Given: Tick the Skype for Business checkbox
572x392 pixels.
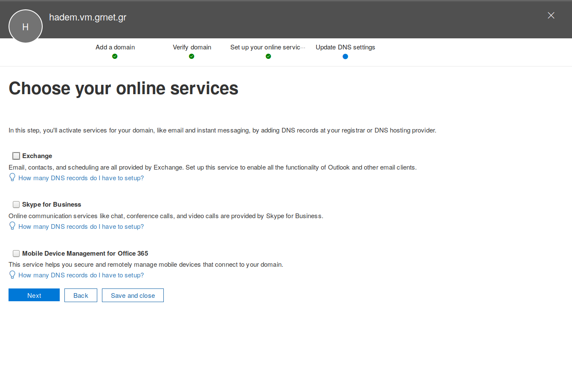Looking at the screenshot, I should click(16, 205).
